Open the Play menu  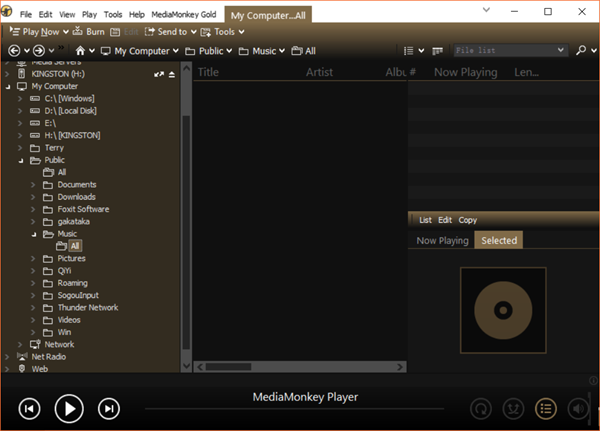tap(89, 15)
